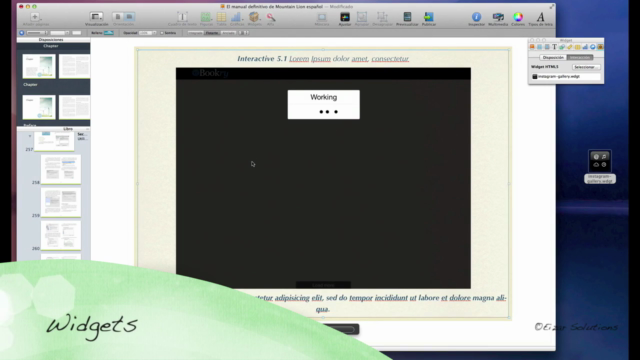Switch to Interacción tab in Widget inspector
This screenshot has width=640, height=360.
click(x=580, y=58)
